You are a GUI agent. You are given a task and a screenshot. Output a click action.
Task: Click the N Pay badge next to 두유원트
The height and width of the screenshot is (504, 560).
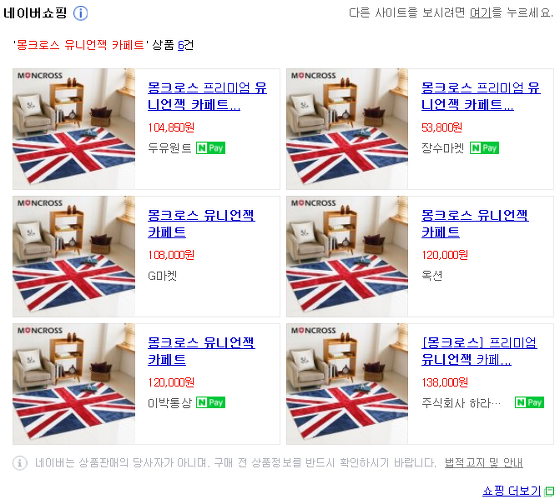210,148
